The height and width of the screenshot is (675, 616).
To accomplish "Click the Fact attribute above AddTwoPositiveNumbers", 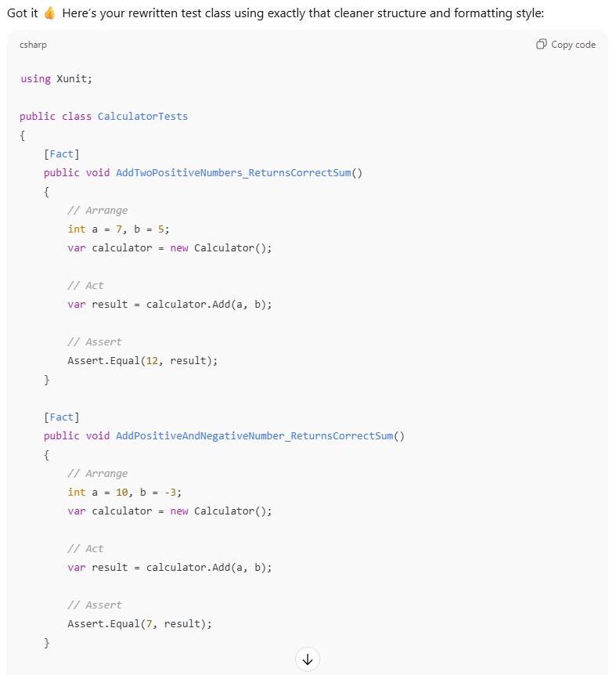I will (x=62, y=153).
